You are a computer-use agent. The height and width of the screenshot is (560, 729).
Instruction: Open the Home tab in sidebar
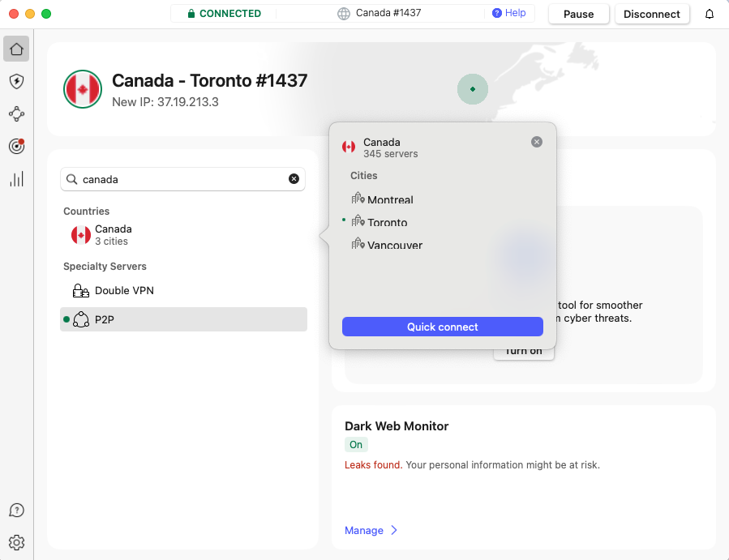click(16, 49)
